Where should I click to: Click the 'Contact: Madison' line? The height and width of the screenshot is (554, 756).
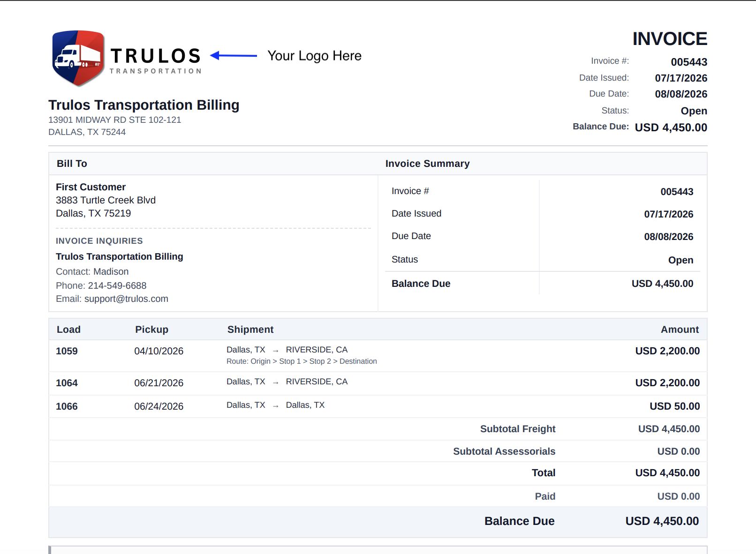point(92,272)
